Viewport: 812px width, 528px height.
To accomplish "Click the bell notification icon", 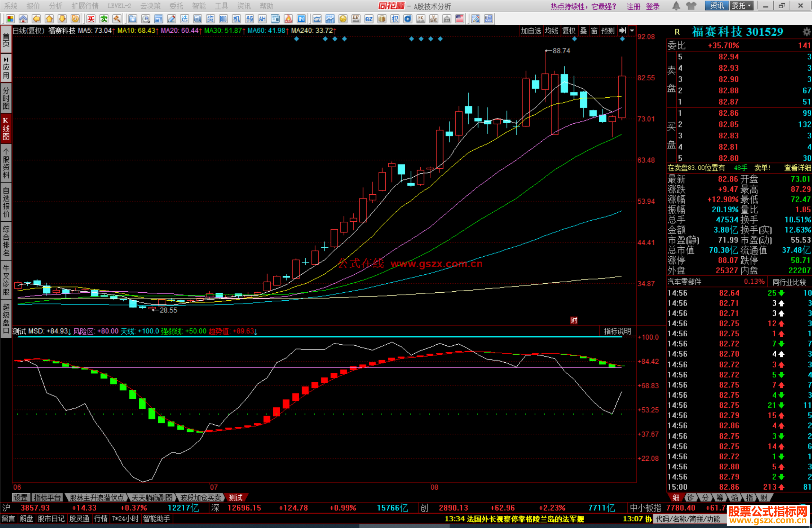I will coord(676,6).
